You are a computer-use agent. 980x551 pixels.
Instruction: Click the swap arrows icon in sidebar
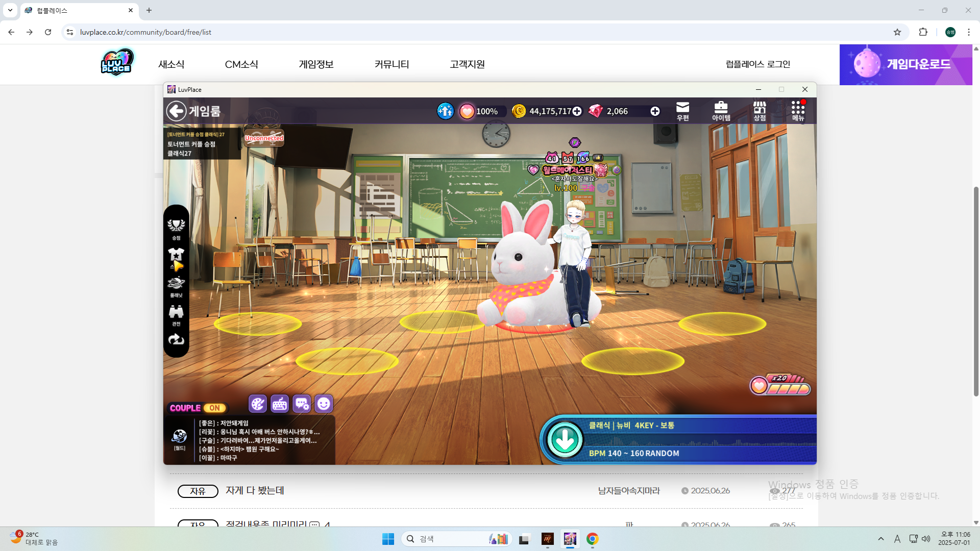click(x=176, y=340)
